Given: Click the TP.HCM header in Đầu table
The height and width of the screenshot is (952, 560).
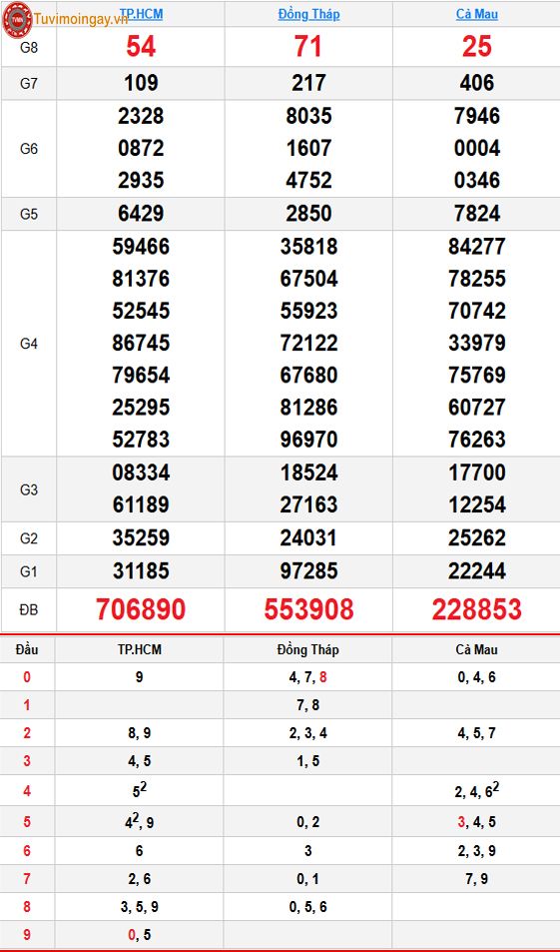Looking at the screenshot, I should point(140,649).
